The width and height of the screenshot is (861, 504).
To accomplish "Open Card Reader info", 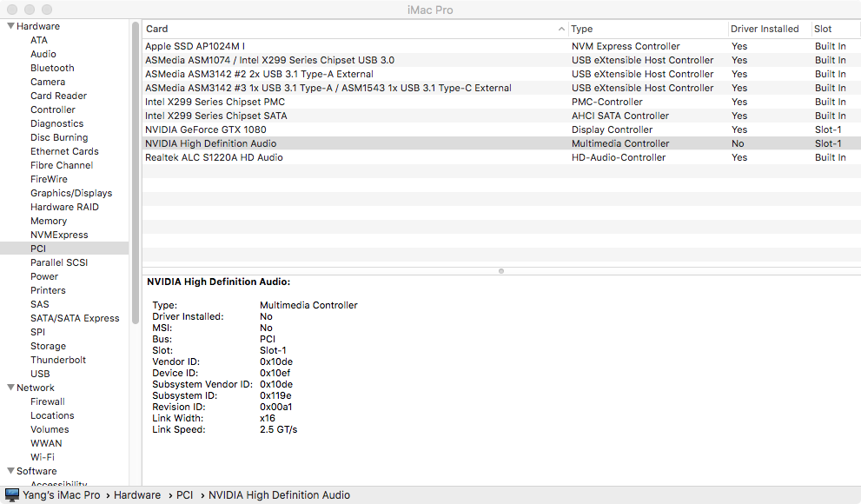I will [x=59, y=96].
